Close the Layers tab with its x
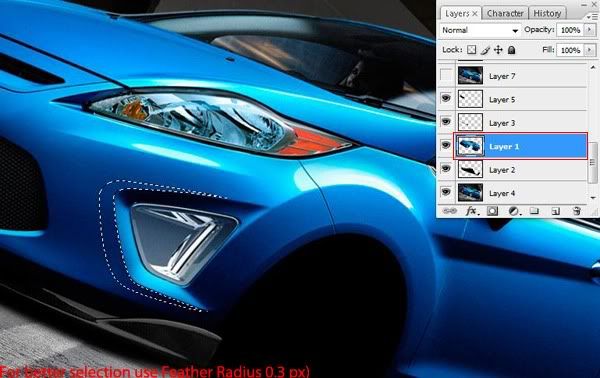The image size is (600, 378). click(x=475, y=13)
